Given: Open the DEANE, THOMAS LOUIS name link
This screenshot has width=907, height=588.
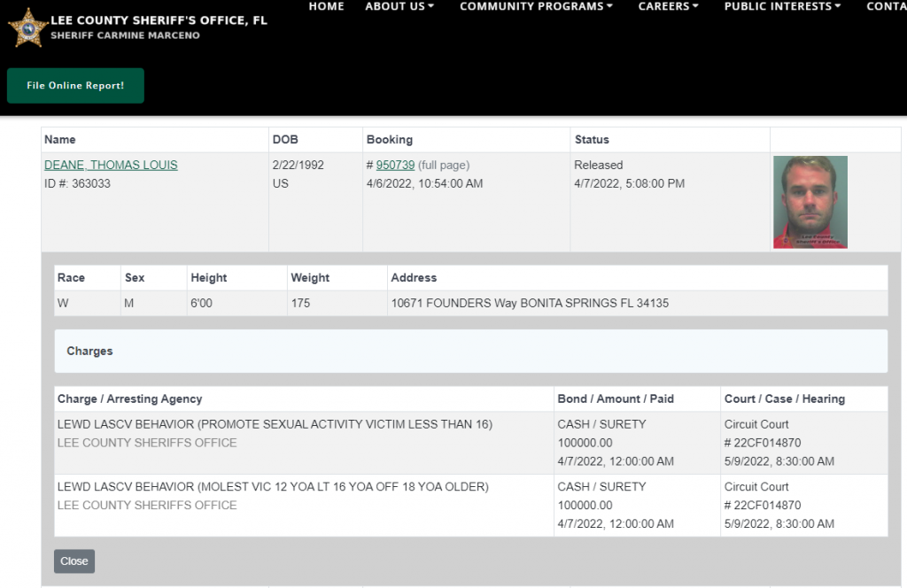Looking at the screenshot, I should click(111, 165).
